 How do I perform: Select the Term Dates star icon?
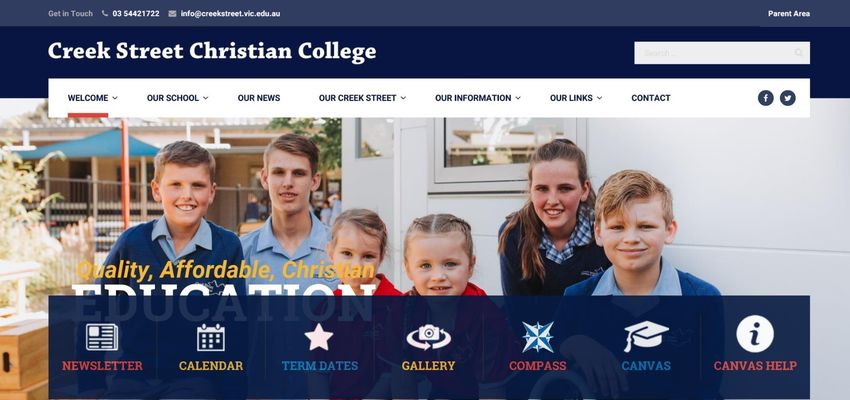pos(319,337)
